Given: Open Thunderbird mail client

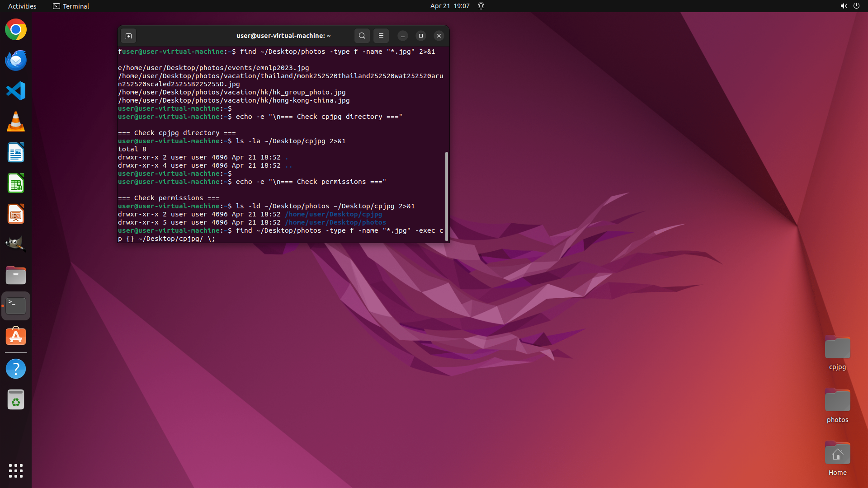Looking at the screenshot, I should click(x=16, y=61).
